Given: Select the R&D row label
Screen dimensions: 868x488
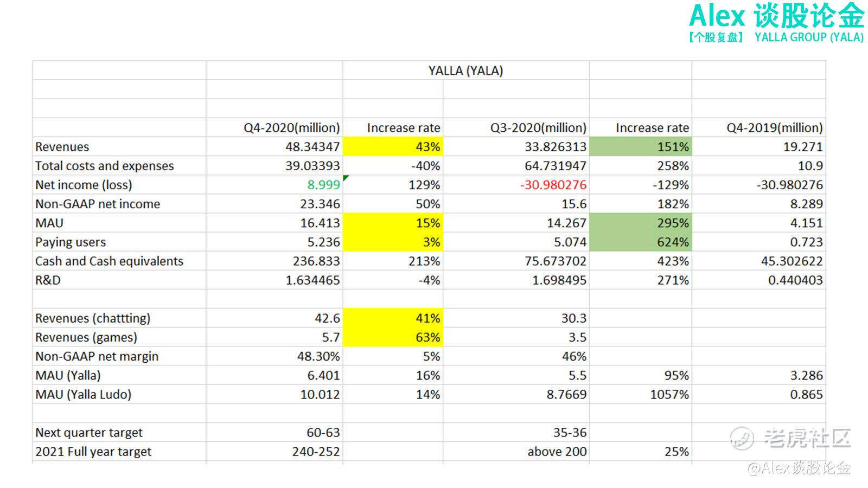Looking at the screenshot, I should pyautogui.click(x=48, y=280).
